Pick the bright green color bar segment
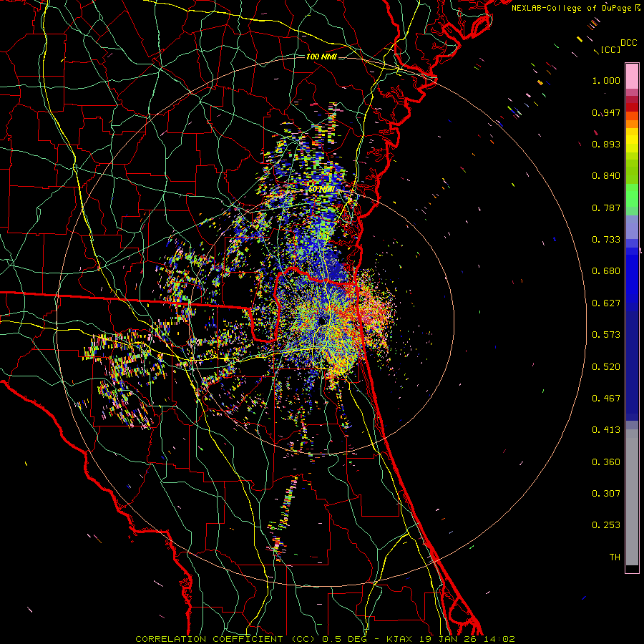Screen dimensions: 644x644 (x=632, y=195)
